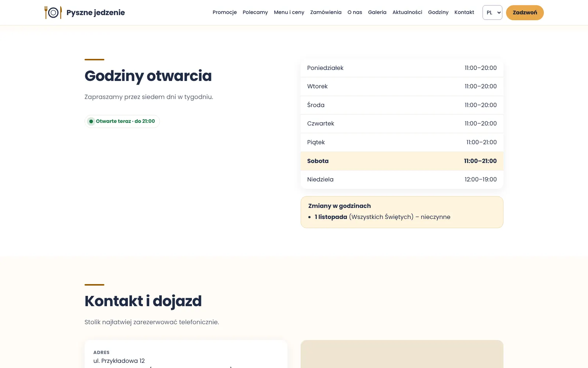Go to Polecamy section
This screenshot has width=588, height=368.
pos(255,13)
